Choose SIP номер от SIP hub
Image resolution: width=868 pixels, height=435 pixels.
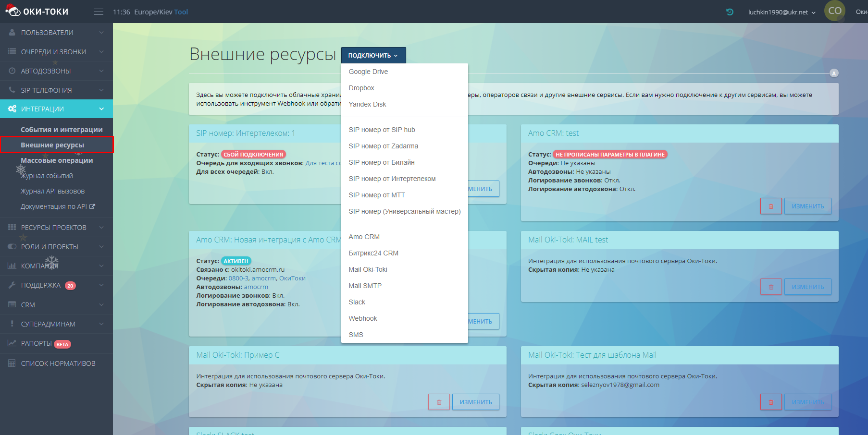405,130
